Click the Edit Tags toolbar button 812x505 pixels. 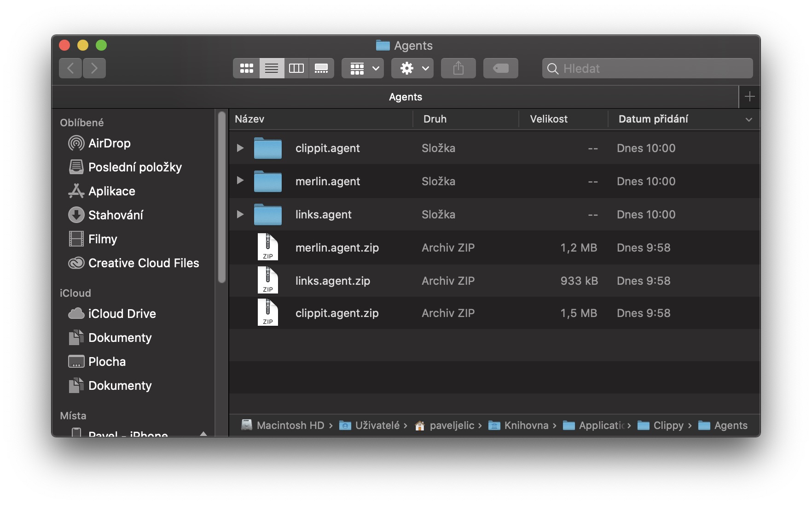click(x=500, y=68)
